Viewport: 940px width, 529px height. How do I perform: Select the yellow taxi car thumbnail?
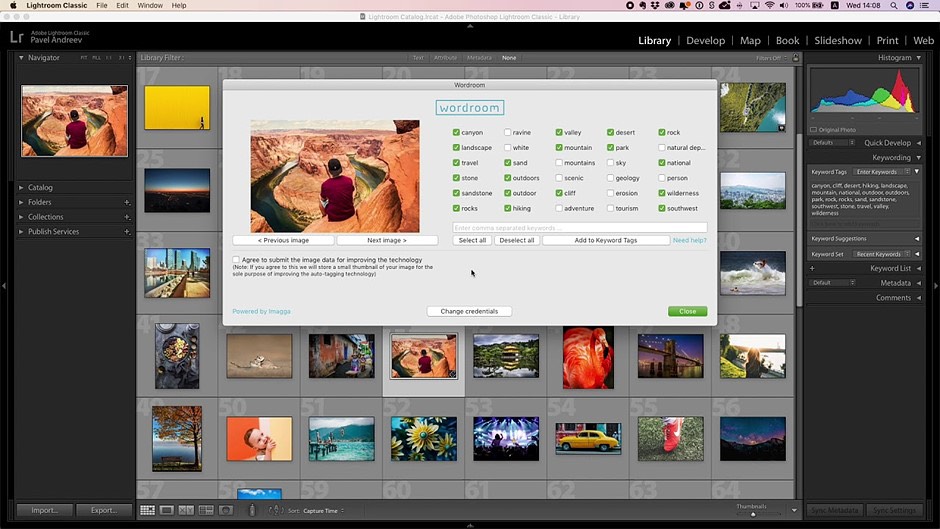coord(588,438)
